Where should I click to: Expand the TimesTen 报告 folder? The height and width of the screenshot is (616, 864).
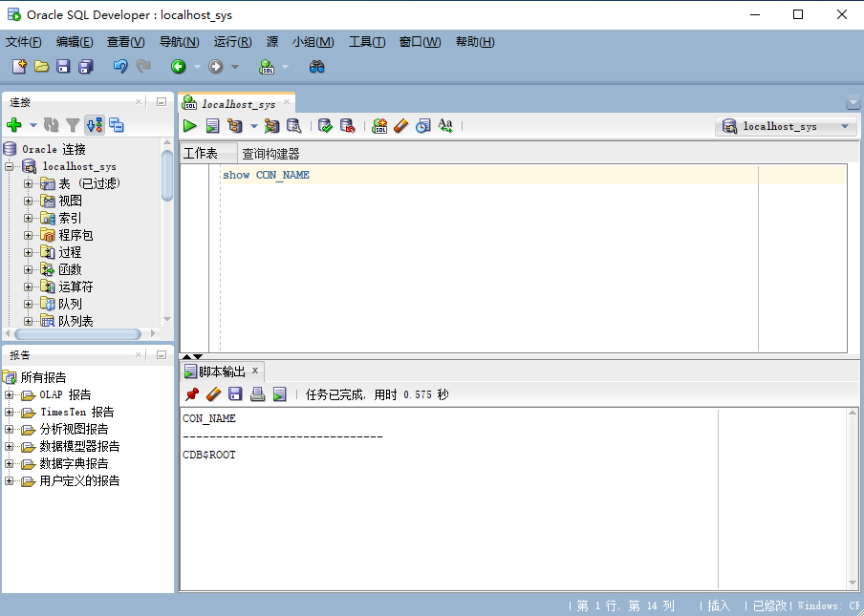[10, 412]
